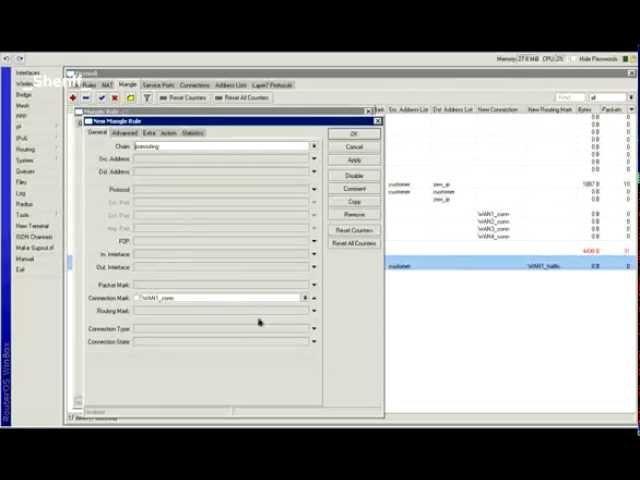Click Reset All Counters in the Firewall toolbar
Viewport: 640px width, 480px height.
(242, 98)
